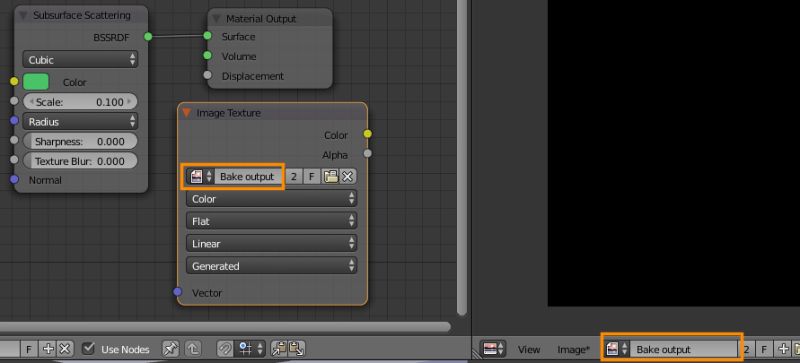Click the BSSRDF output socket

click(x=148, y=37)
